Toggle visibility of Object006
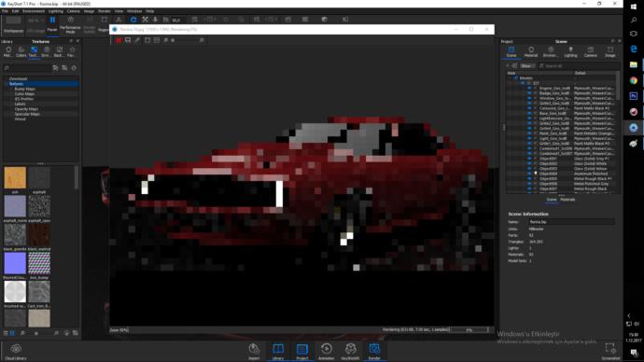Screen dimensions: 644x362 529,184
